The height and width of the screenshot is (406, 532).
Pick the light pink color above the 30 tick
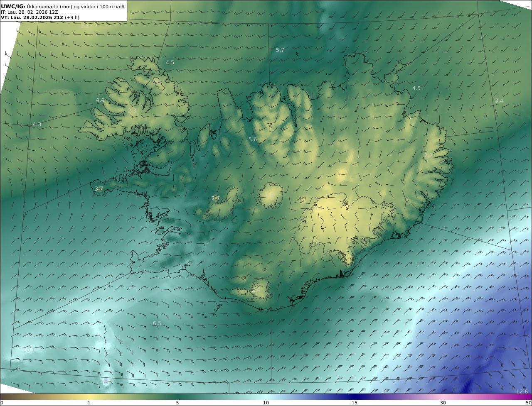coord(443,397)
